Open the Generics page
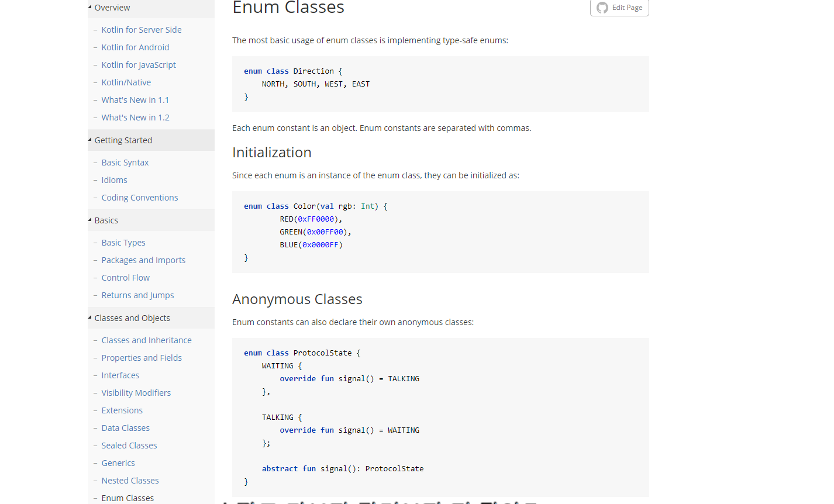Image resolution: width=834 pixels, height=504 pixels. 118,463
